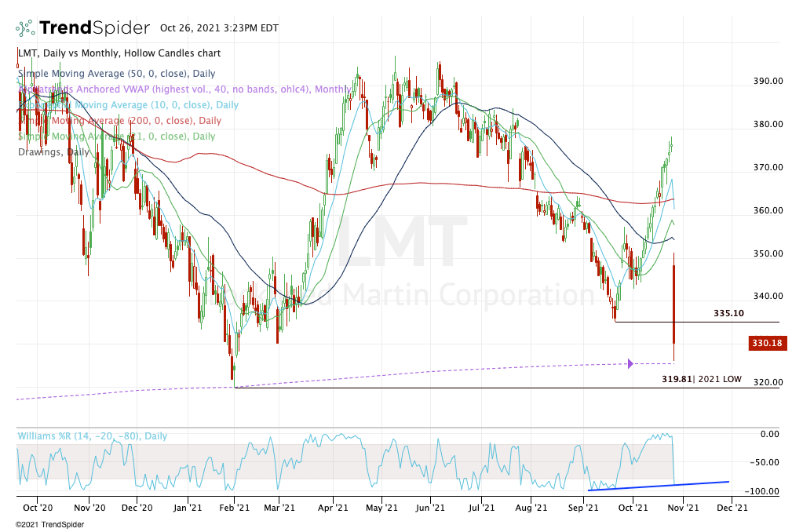803x532 pixels.
Task: Click the Dec '20 date axis label
Action: pyautogui.click(x=137, y=508)
